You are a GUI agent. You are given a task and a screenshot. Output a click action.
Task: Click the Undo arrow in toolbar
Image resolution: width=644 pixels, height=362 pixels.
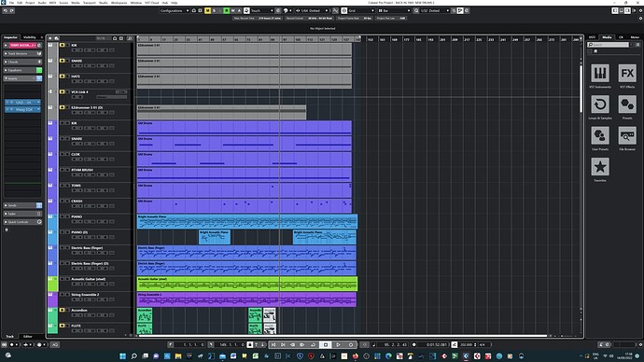[6, 10]
